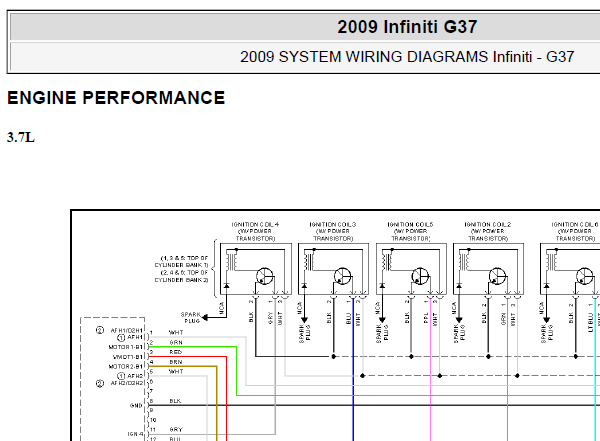Click the "IGNITION COIL 5" component label
600x441 pixels.
tap(411, 231)
